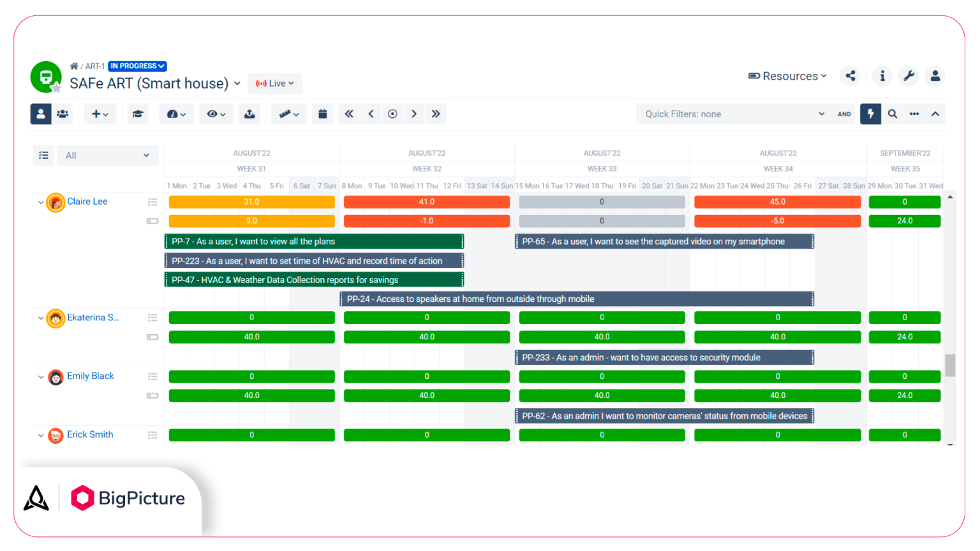Open the IN PROGRESS status dropdown
The height and width of the screenshot is (551, 980).
coord(138,66)
